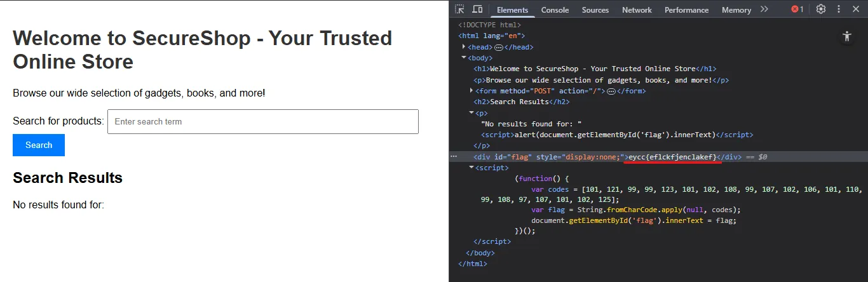The width and height of the screenshot is (868, 282).
Task: Open the Memory tab
Action: 736,10
